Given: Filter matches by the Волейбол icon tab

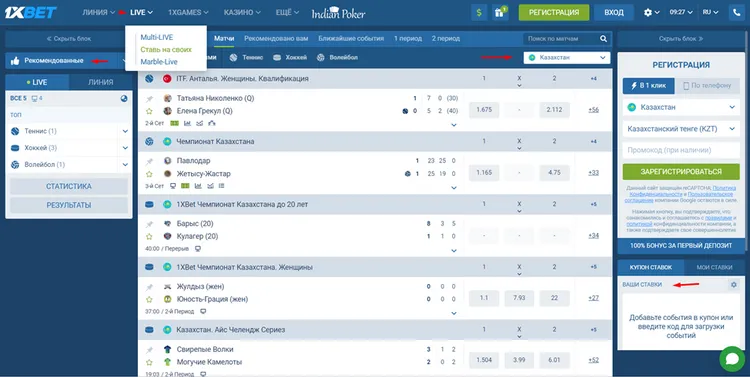Looking at the screenshot, I should click(x=337, y=57).
